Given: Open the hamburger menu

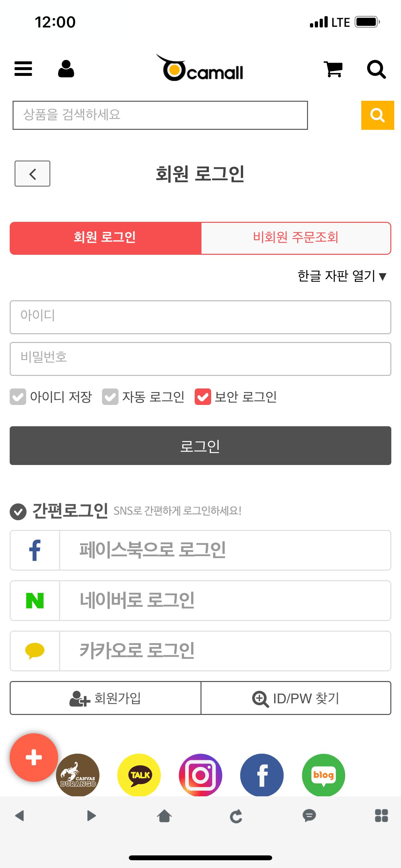Looking at the screenshot, I should [x=23, y=69].
